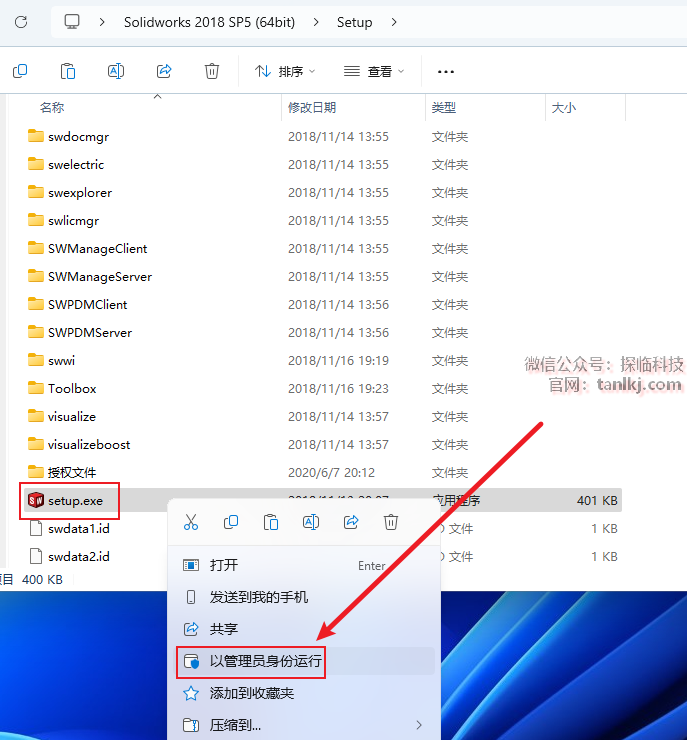Select the swelectric folder name
The image size is (687, 740).
coord(76,165)
